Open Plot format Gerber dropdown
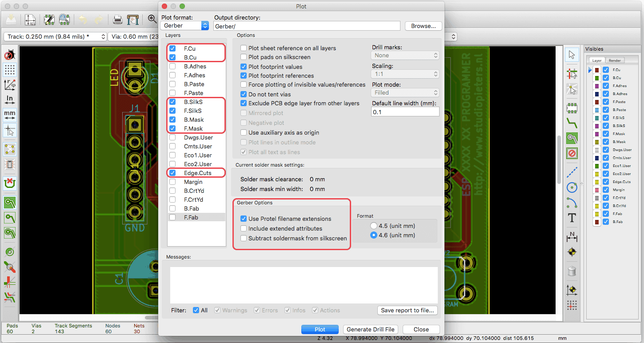The height and width of the screenshot is (343, 644). point(185,26)
